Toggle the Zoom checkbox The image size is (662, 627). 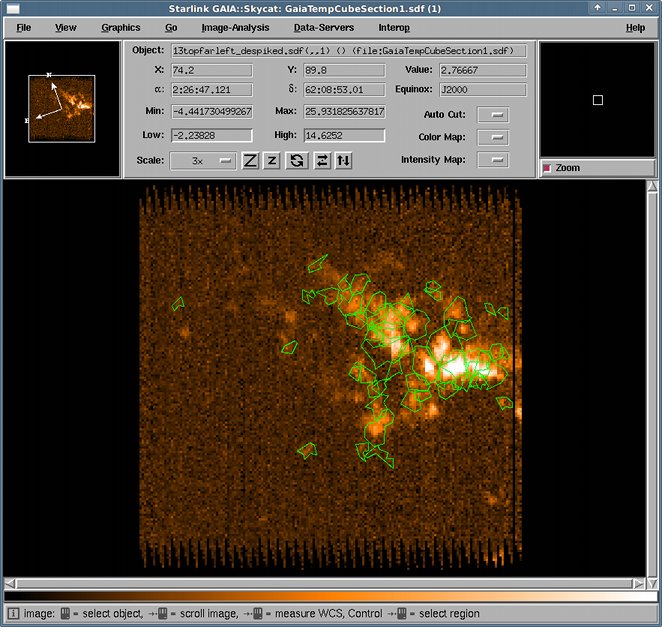[x=547, y=168]
